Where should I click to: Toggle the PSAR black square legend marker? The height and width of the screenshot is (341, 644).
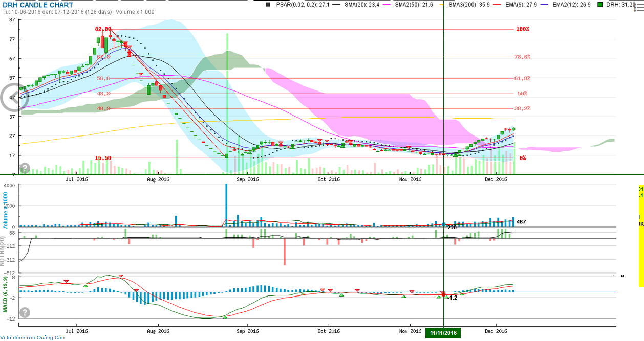point(268,5)
